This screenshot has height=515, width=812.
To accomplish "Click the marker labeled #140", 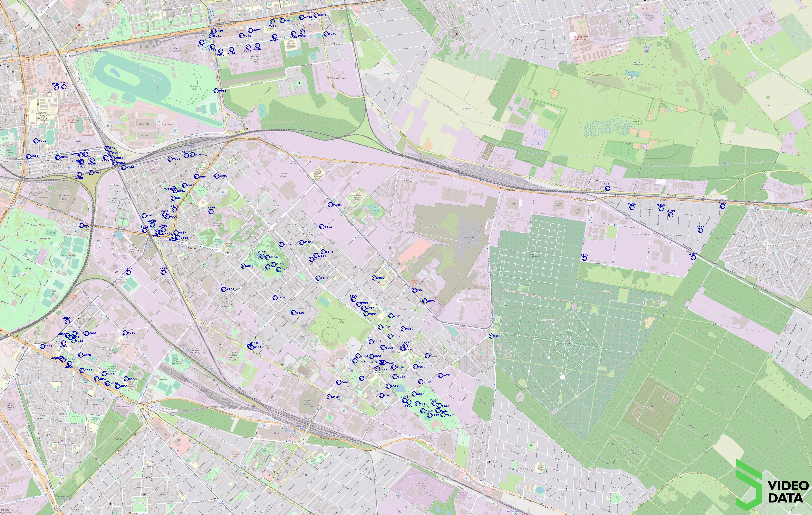I will point(584,259).
